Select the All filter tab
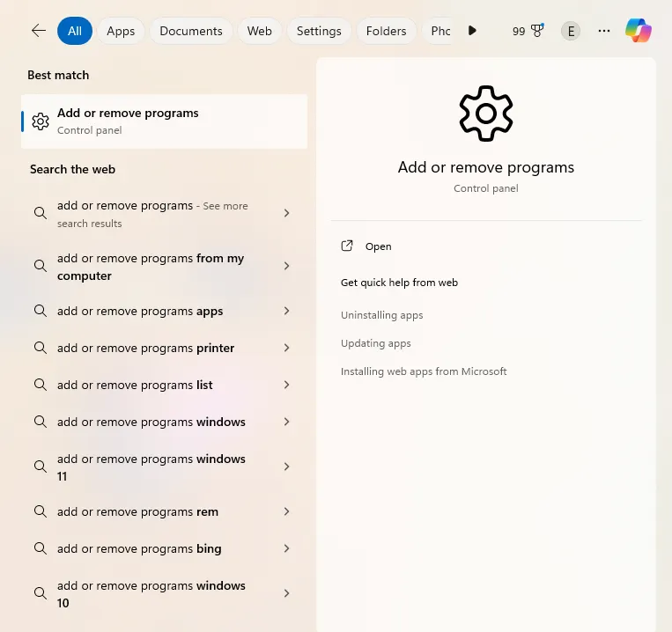 75,31
